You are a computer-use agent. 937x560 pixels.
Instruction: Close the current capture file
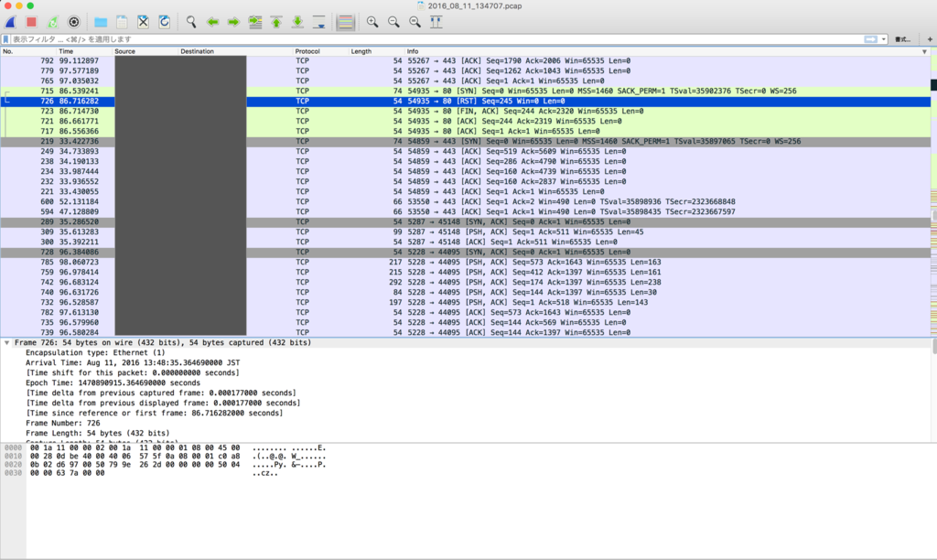(144, 22)
